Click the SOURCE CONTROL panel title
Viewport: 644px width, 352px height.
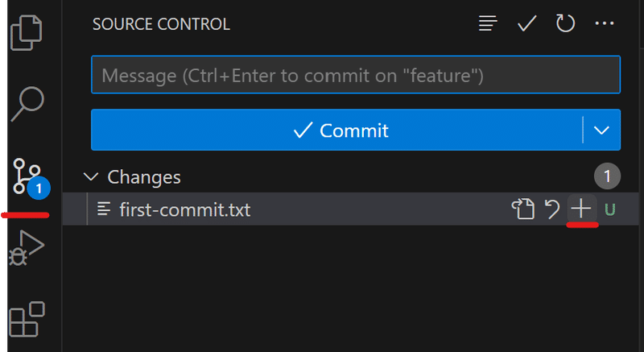(x=161, y=24)
